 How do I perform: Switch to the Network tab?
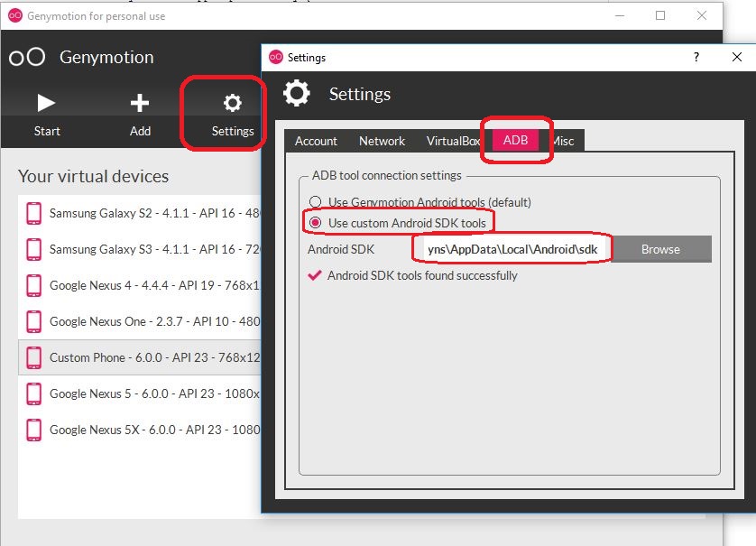click(x=382, y=141)
